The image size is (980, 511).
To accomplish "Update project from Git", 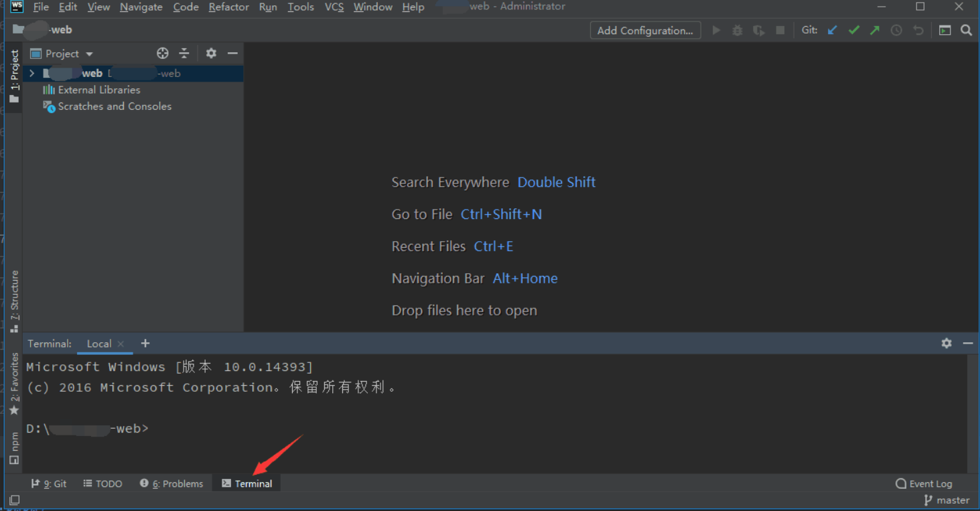I will [x=831, y=29].
